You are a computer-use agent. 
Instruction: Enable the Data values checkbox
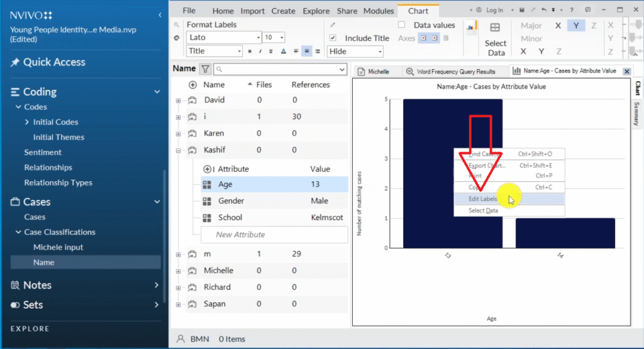tap(401, 25)
